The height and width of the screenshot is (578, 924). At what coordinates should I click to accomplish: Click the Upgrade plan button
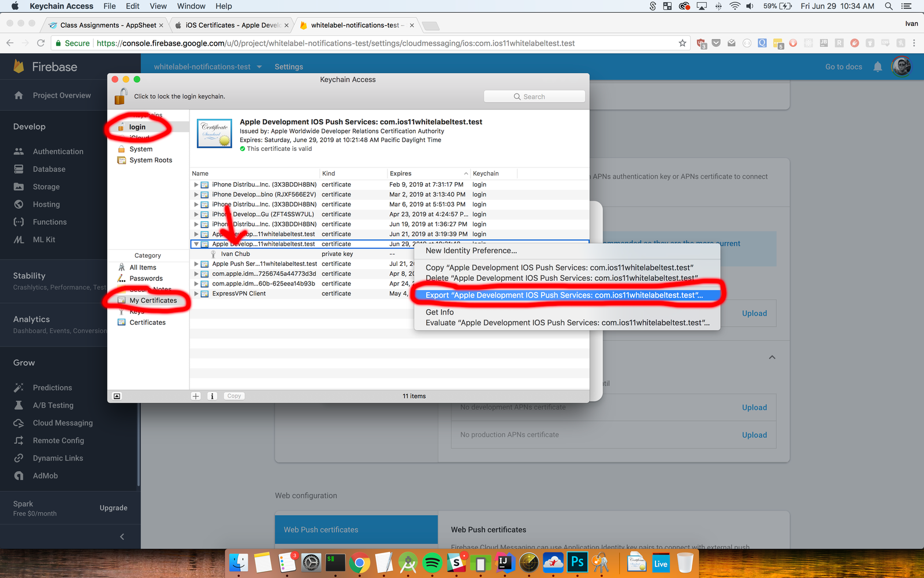(113, 508)
